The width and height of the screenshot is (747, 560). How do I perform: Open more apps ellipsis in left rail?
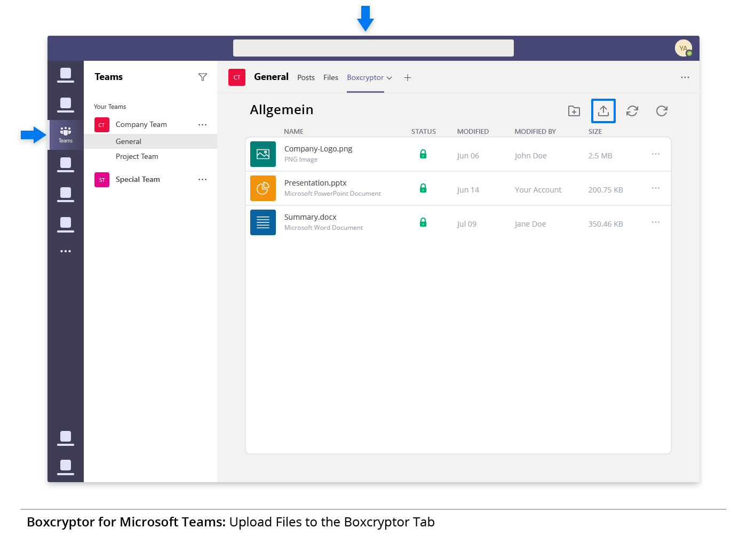click(x=66, y=251)
